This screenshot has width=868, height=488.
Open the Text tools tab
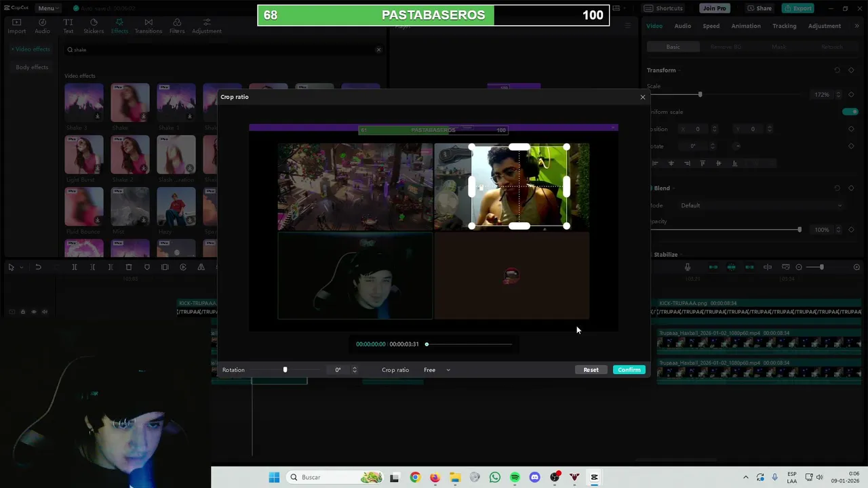tap(68, 26)
